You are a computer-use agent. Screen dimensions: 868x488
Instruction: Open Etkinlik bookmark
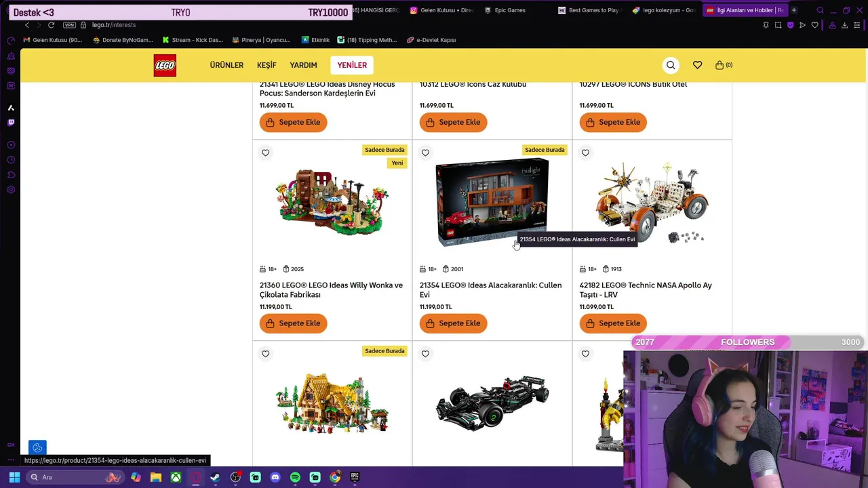pyautogui.click(x=315, y=40)
